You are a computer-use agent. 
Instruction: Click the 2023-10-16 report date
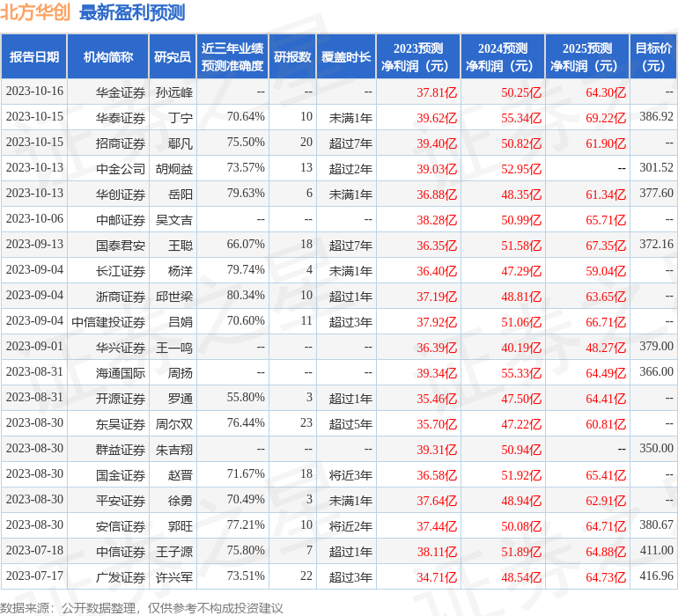34,91
